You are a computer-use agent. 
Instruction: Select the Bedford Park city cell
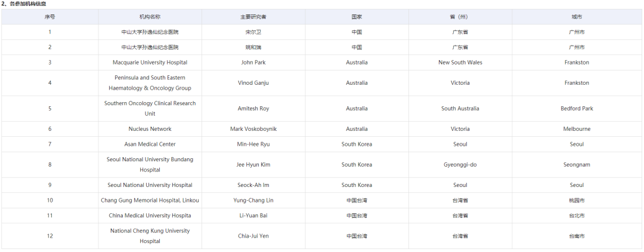(x=577, y=109)
